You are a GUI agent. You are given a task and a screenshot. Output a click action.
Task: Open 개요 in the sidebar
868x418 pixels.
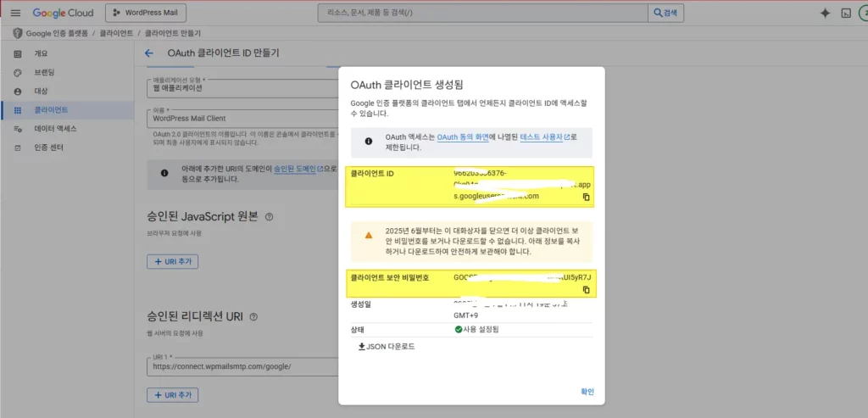(x=41, y=53)
